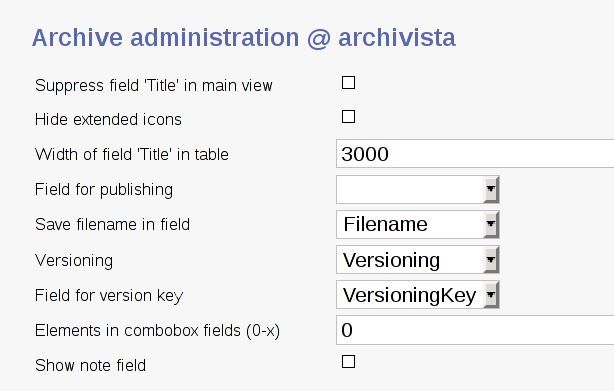614x391 pixels.
Task: Expand the Versioning combo box
Action: pyautogui.click(x=417, y=259)
